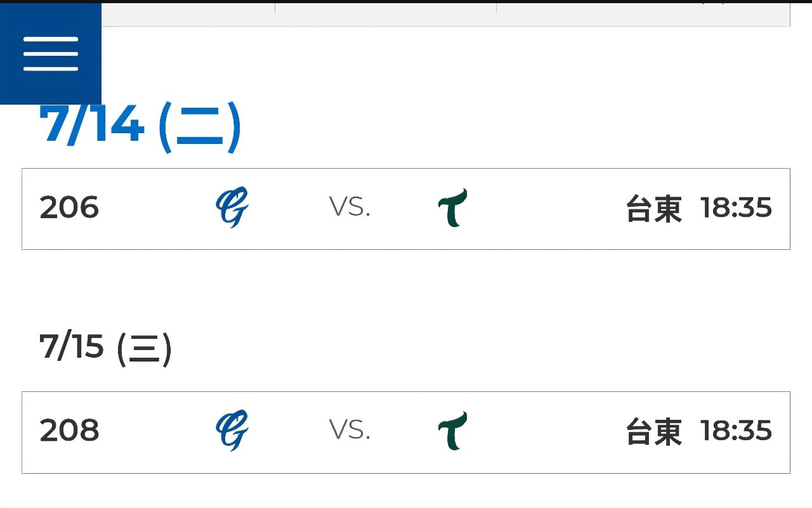Click the 18:35 start time on 7/14
The width and height of the screenshot is (812, 508).
(x=736, y=208)
